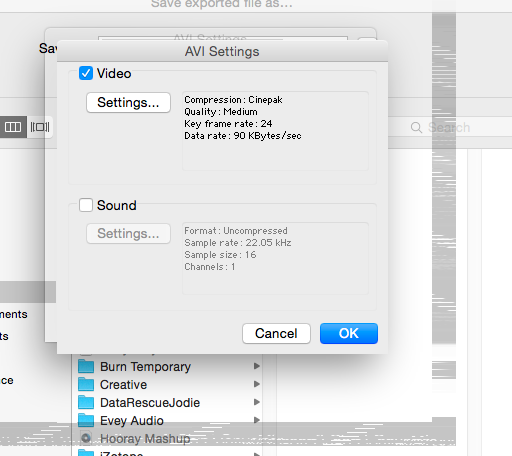Screen dimensions: 512x456
Task: Select the Creative folder icon
Action: (x=86, y=384)
